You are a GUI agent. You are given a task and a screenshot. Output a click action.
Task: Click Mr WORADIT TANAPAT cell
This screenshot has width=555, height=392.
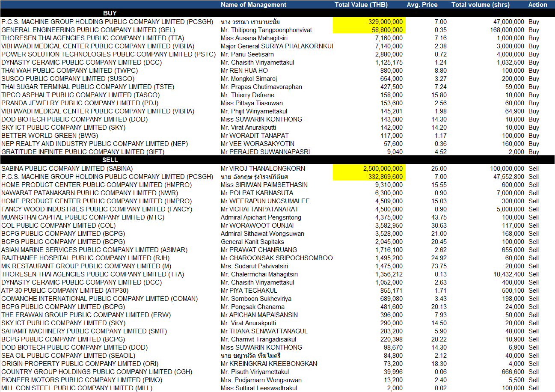255,136
